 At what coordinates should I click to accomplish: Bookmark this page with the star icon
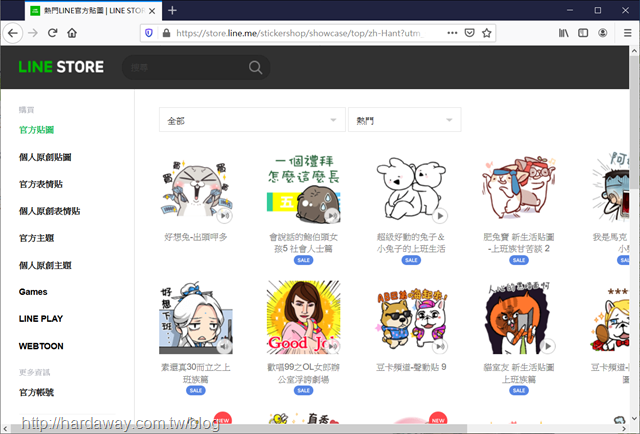(487, 33)
